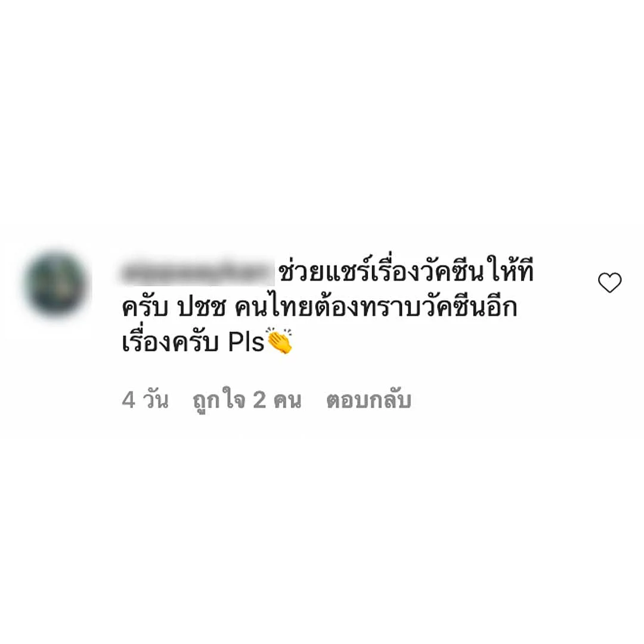Screen dimensions: 644x644
Task: Click the number 4 in the timestamp
Action: coord(129,400)
